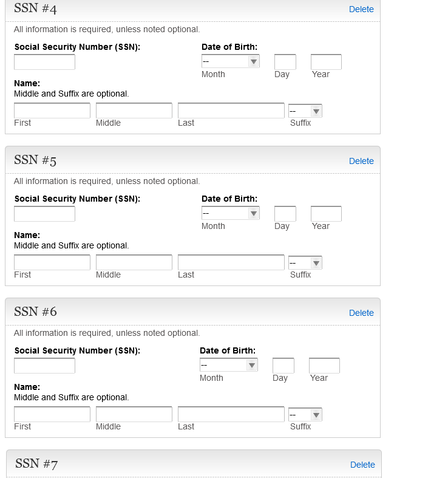Image resolution: width=448 pixels, height=478 pixels.
Task: Select the Month dropdown for SSN #6
Action: 229,365
